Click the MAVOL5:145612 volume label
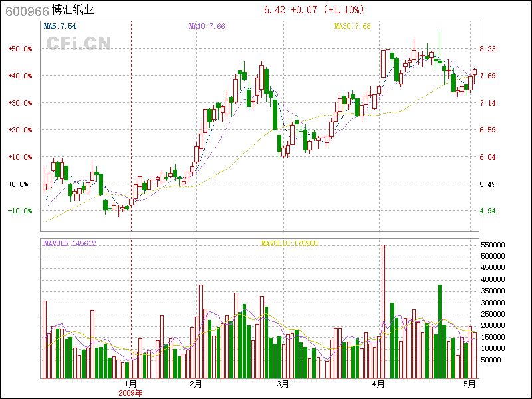Image resolution: width=532 pixels, height=399 pixels. click(70, 243)
